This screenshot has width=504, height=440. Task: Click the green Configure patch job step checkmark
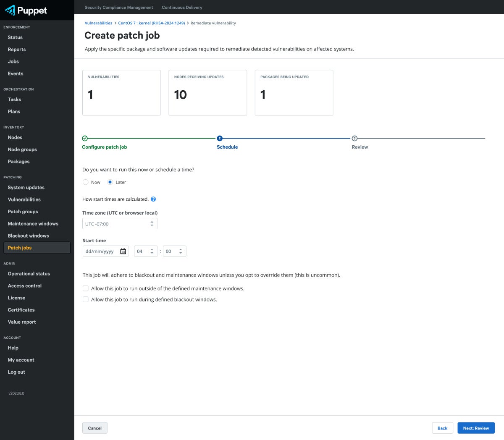point(85,138)
